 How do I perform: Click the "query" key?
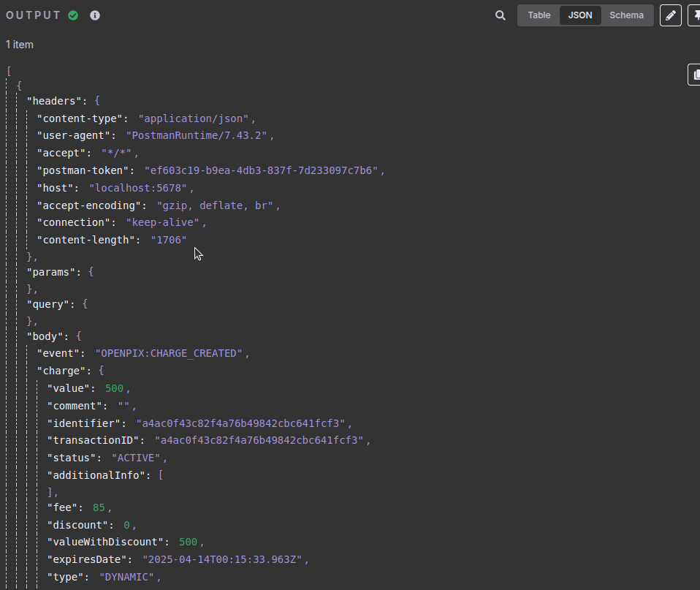(48, 304)
